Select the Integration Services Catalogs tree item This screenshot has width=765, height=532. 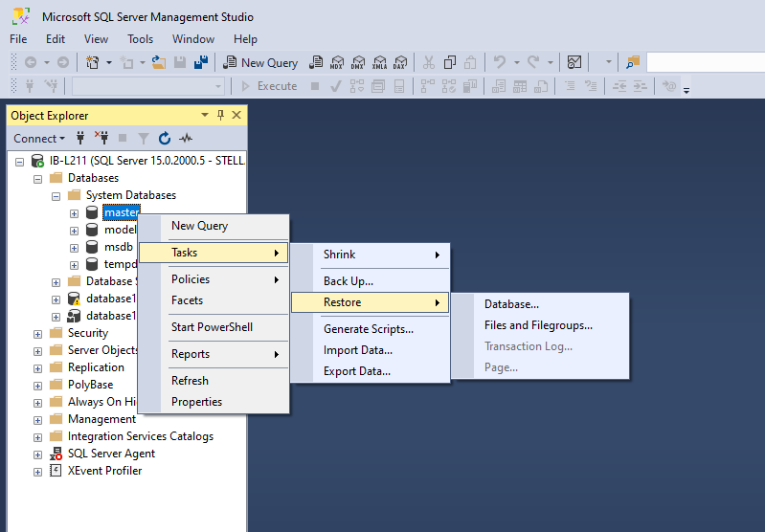141,436
